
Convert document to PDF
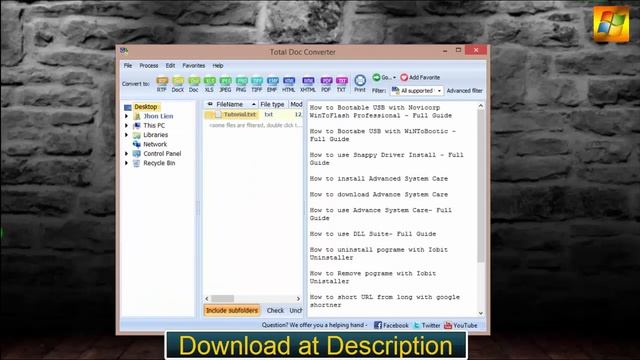coord(325,84)
